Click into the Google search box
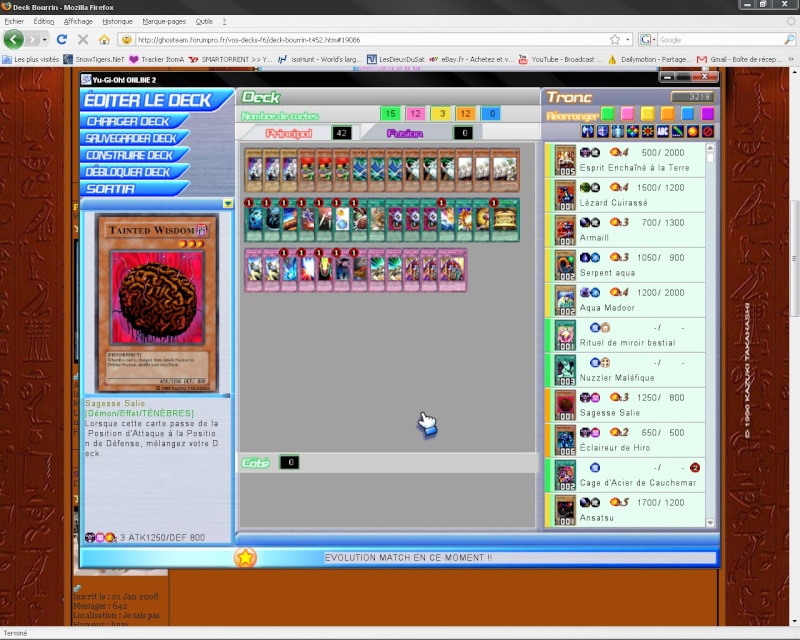 click(x=719, y=39)
